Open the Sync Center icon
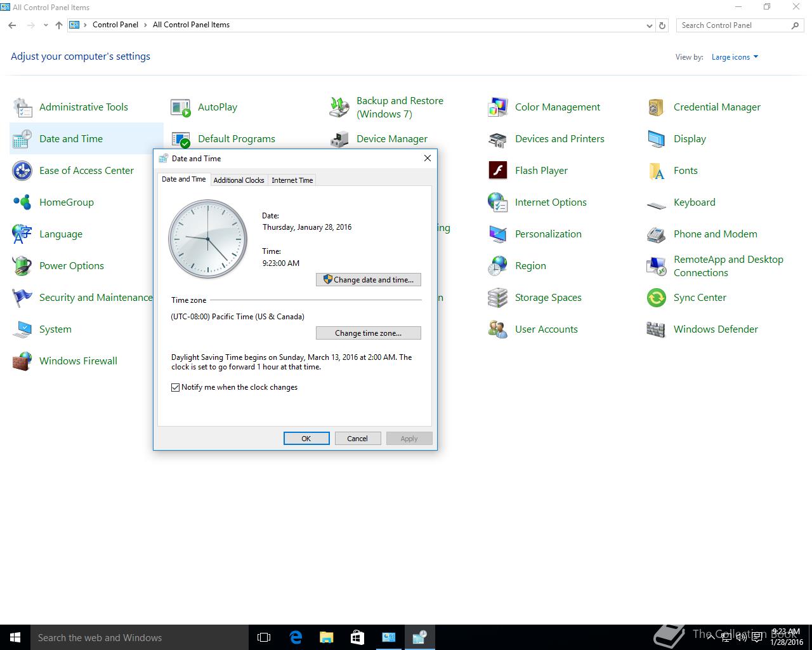This screenshot has height=650, width=812. click(657, 298)
